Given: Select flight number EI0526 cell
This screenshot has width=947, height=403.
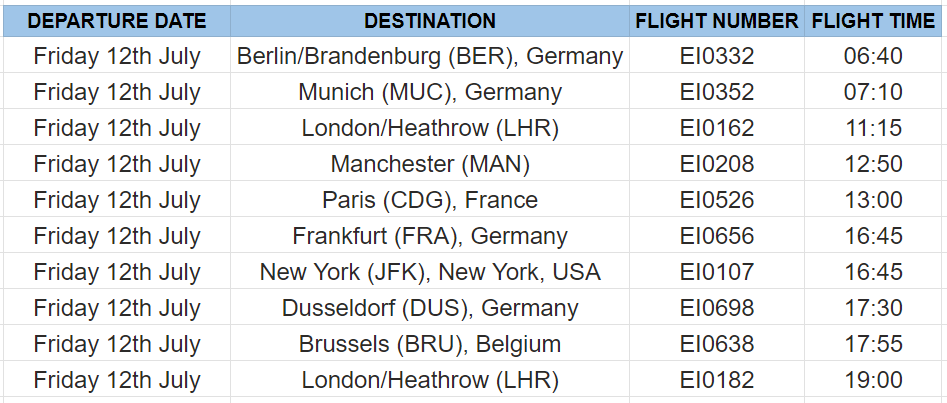Looking at the screenshot, I should tap(717, 199).
